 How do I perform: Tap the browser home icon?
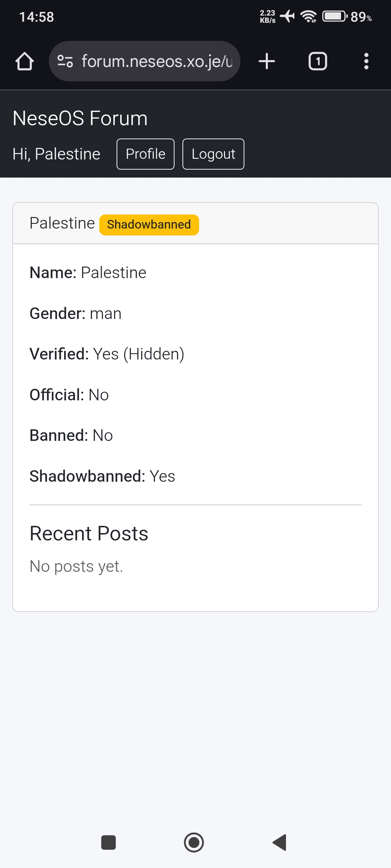click(x=25, y=61)
